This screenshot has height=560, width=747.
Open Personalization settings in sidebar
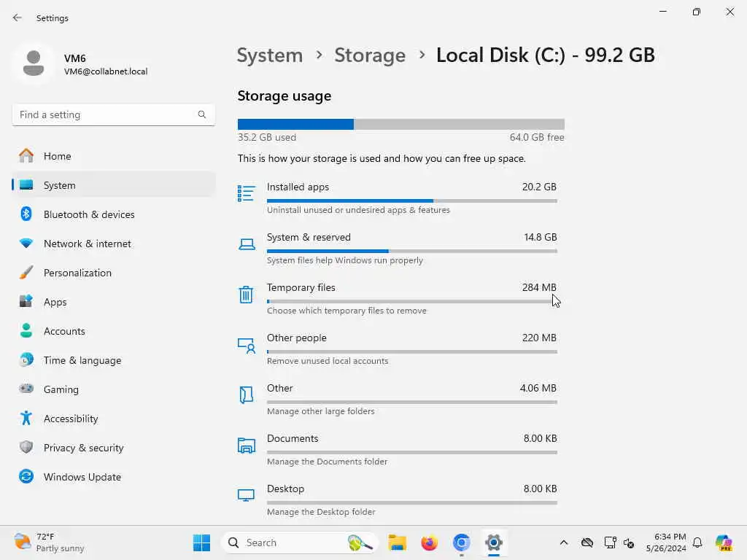77,273
